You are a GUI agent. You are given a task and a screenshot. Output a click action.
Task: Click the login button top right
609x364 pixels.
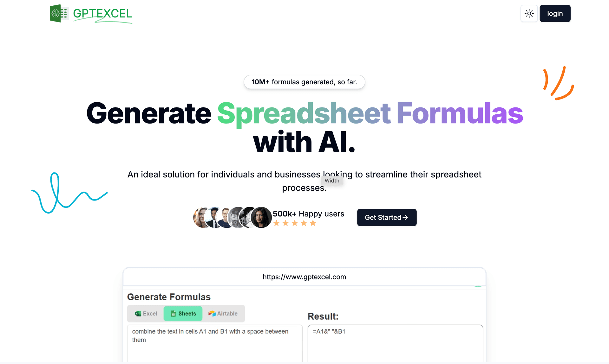(555, 13)
